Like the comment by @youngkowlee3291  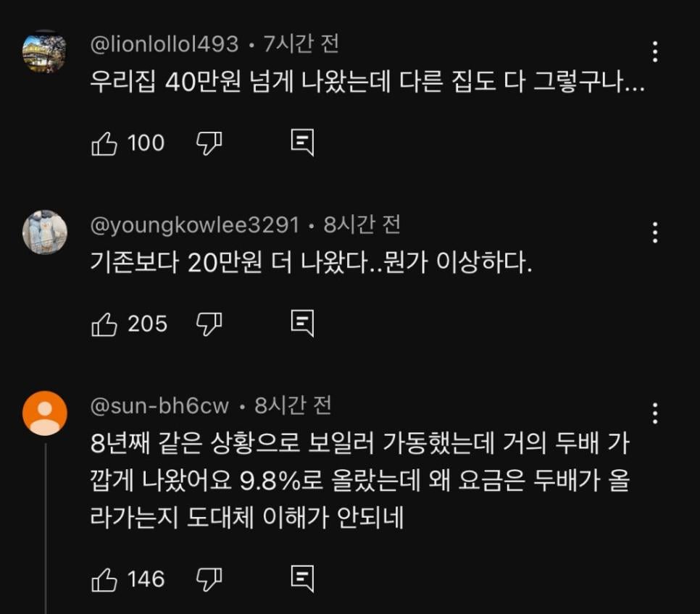104,324
